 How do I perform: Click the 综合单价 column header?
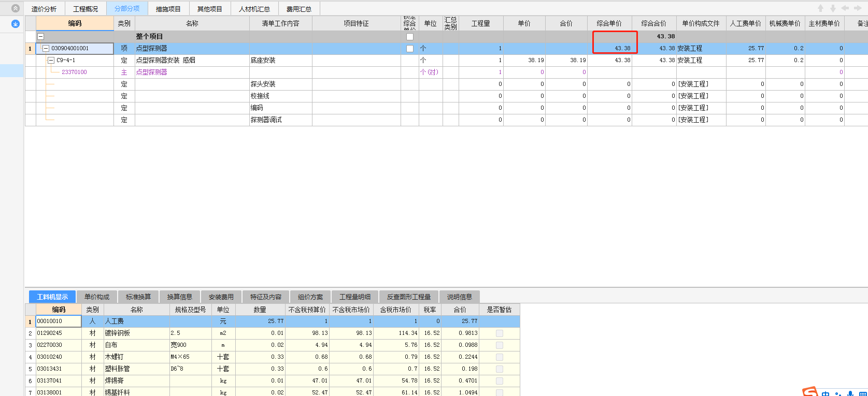tap(609, 23)
